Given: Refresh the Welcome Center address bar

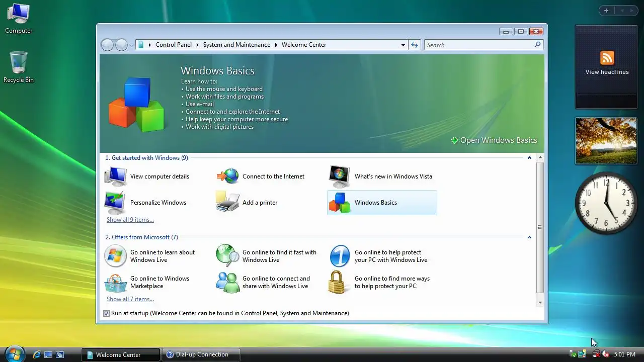Looking at the screenshot, I should click(415, 45).
